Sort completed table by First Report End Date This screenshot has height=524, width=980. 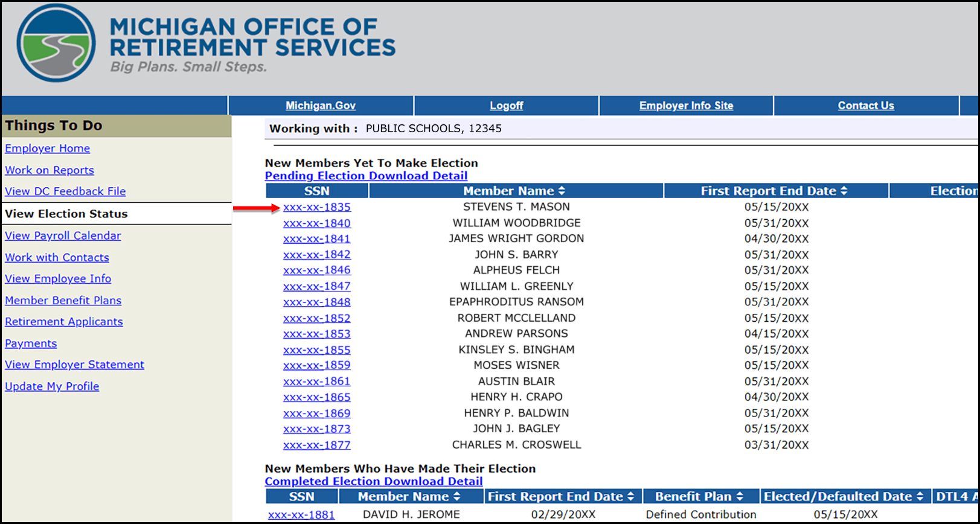[x=630, y=496]
